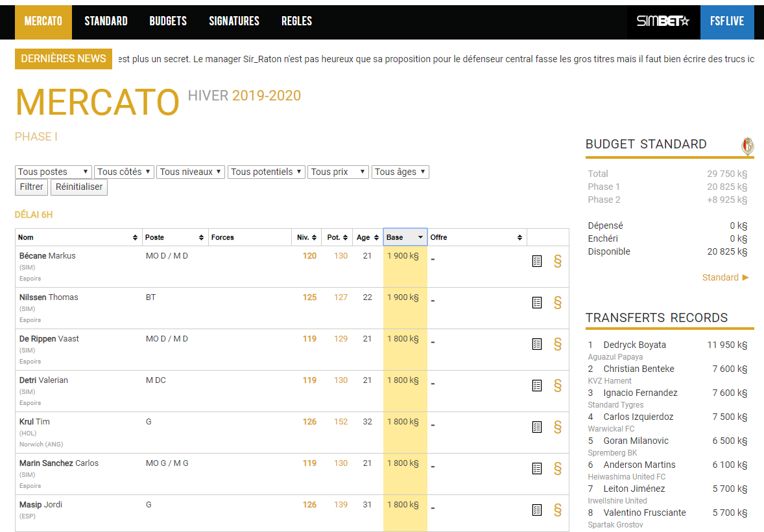Click bid § icon for Detri Valerian
This screenshot has height=532, width=764.
[x=557, y=386]
